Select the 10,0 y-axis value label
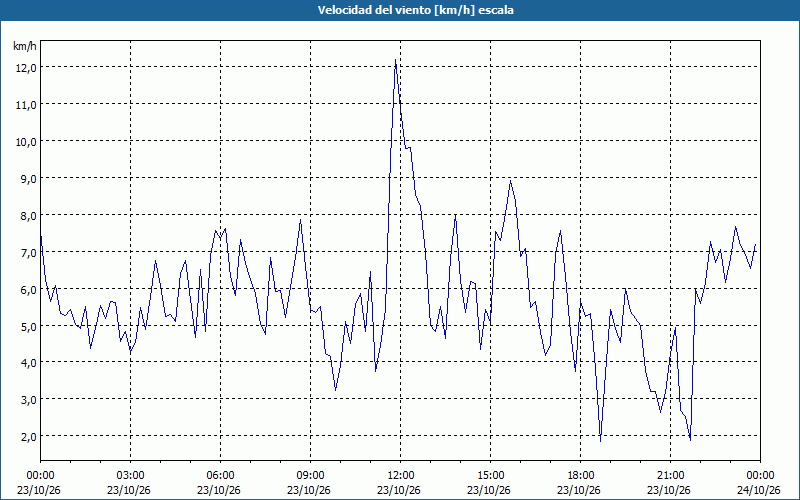This screenshot has width=800, height=500. pyautogui.click(x=25, y=142)
